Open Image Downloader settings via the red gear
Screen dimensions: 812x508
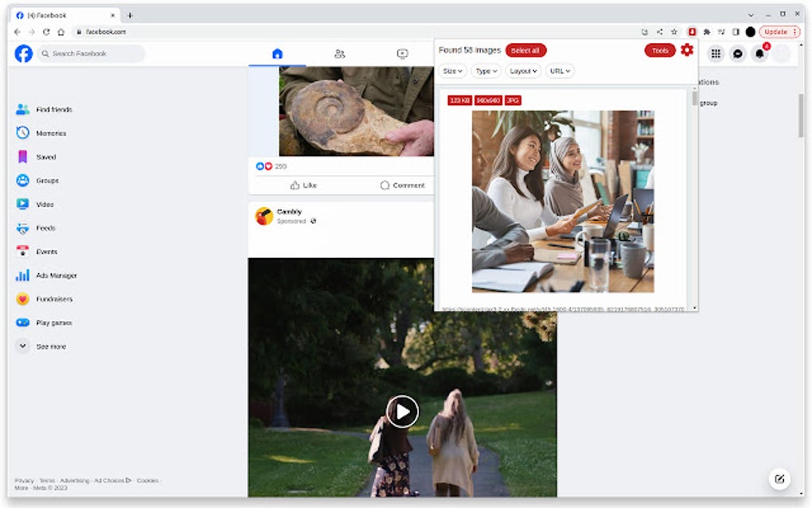click(x=687, y=49)
